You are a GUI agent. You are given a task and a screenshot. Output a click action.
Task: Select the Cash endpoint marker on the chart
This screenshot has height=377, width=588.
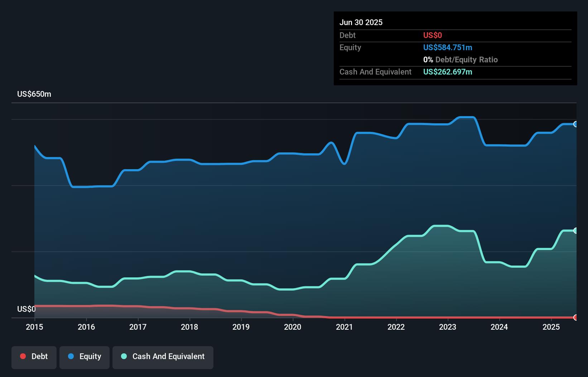pos(576,230)
